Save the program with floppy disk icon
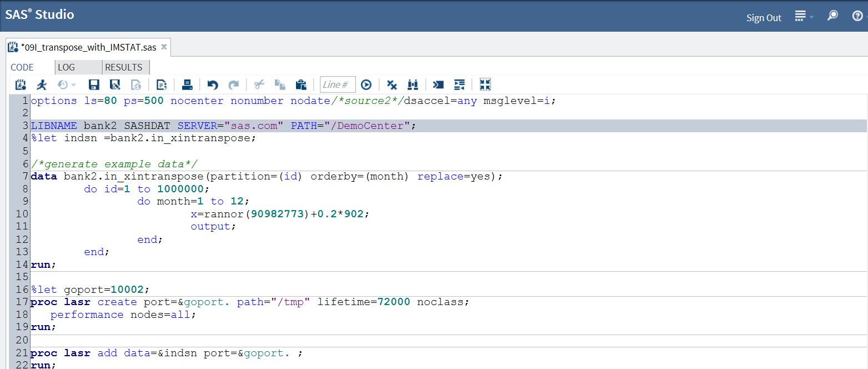This screenshot has width=868, height=369. click(x=94, y=84)
